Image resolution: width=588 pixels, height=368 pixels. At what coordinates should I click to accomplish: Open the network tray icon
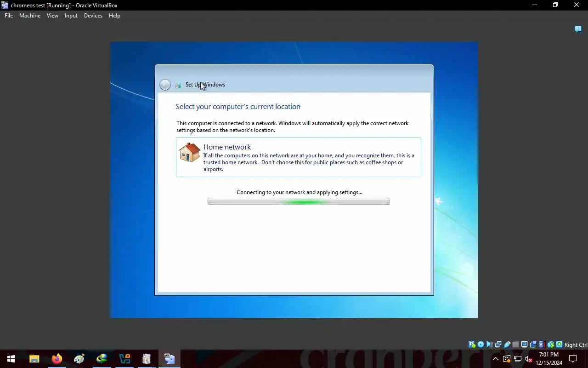[x=518, y=359]
